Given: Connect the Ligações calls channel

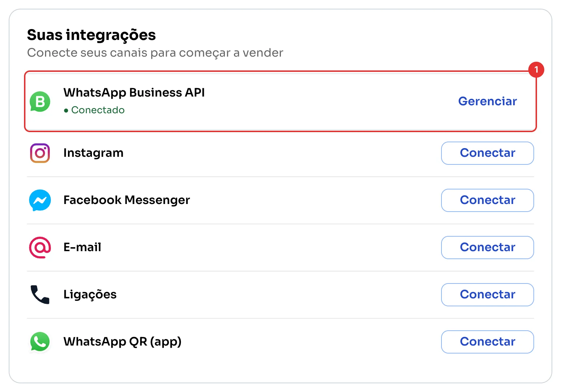Looking at the screenshot, I should coord(487,295).
